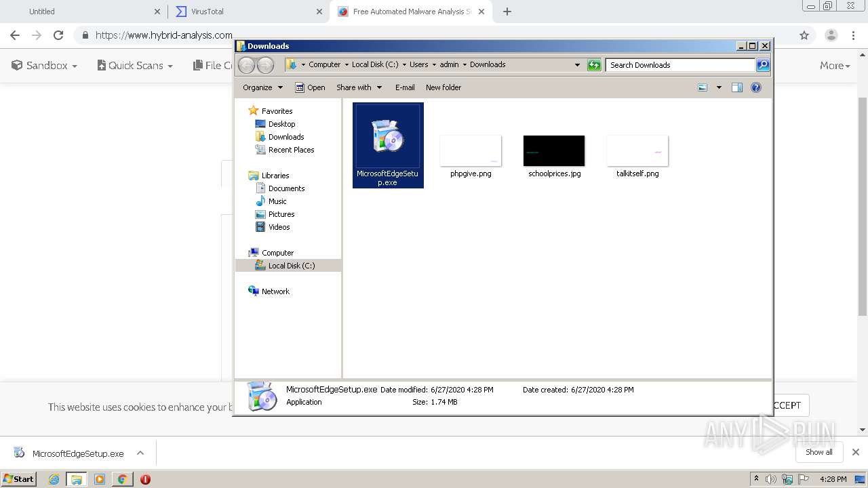The height and width of the screenshot is (488, 868).
Task: Click Open in the Explorer toolbar
Action: [310, 87]
